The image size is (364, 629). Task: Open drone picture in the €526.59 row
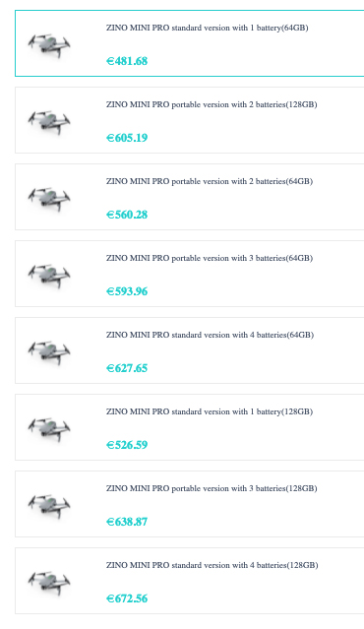pyautogui.click(x=49, y=429)
